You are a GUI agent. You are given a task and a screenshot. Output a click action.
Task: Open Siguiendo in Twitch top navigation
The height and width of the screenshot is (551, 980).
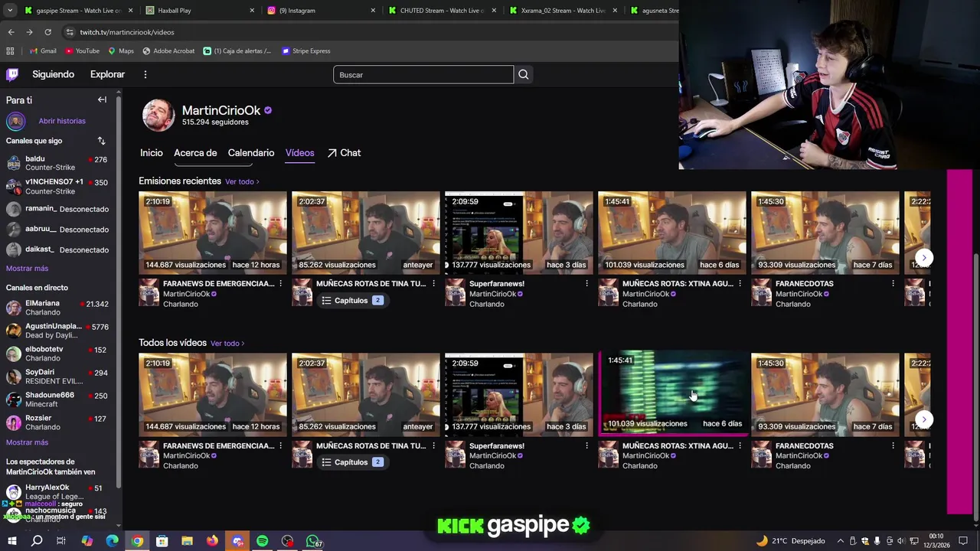pos(53,74)
